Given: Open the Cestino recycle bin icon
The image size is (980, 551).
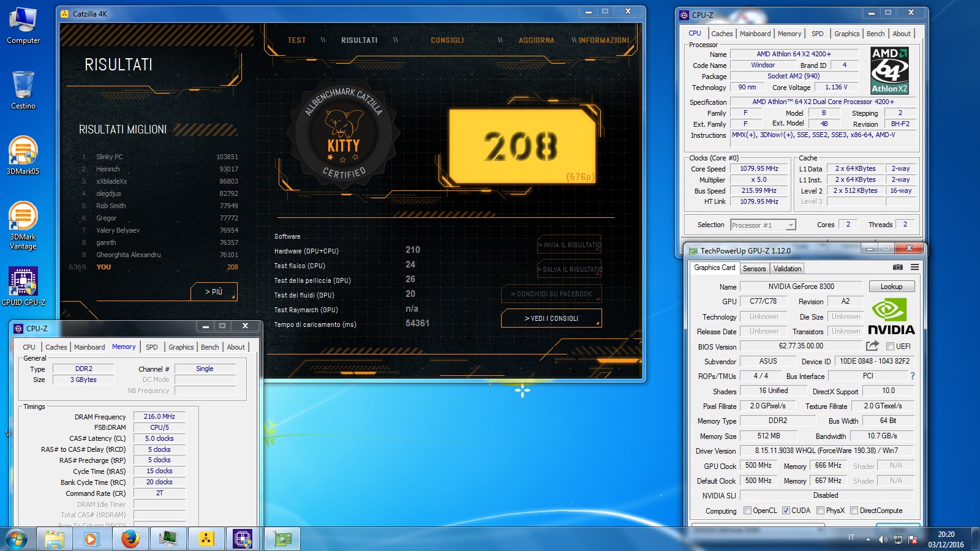Looking at the screenshot, I should 23,90.
